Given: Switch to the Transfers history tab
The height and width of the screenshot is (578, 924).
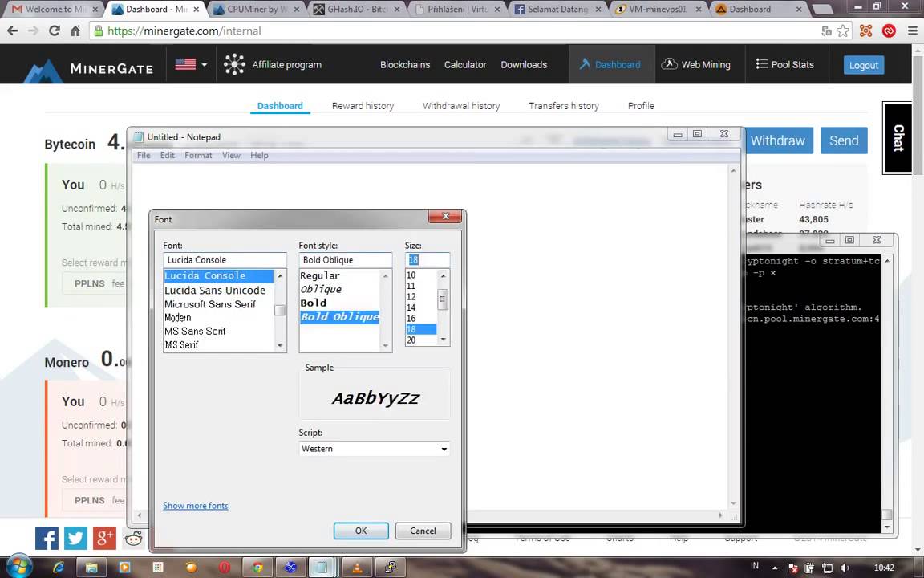Looking at the screenshot, I should (x=563, y=106).
